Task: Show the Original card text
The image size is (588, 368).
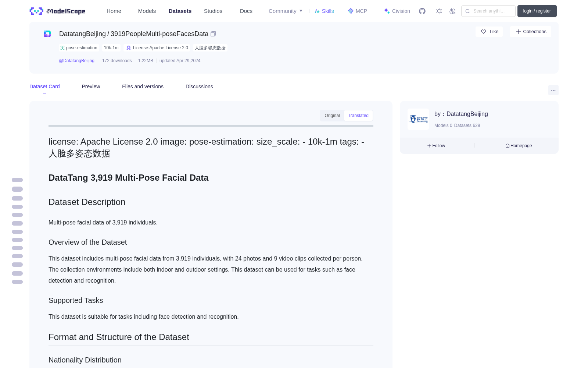Action: [x=332, y=116]
